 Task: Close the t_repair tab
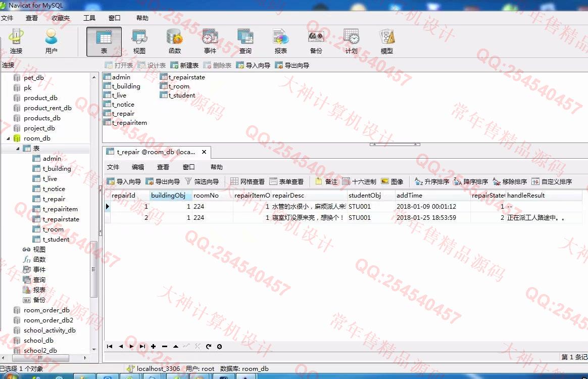[x=204, y=152]
